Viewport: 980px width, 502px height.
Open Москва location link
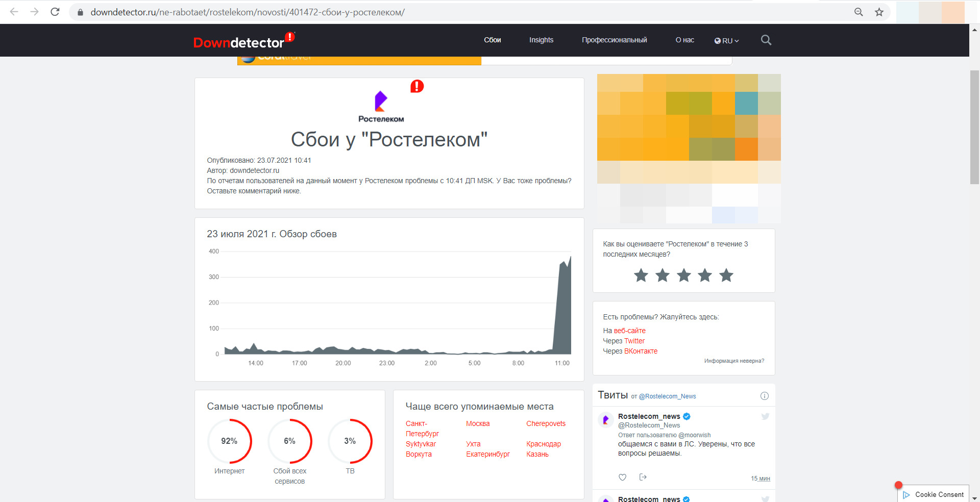point(478,423)
